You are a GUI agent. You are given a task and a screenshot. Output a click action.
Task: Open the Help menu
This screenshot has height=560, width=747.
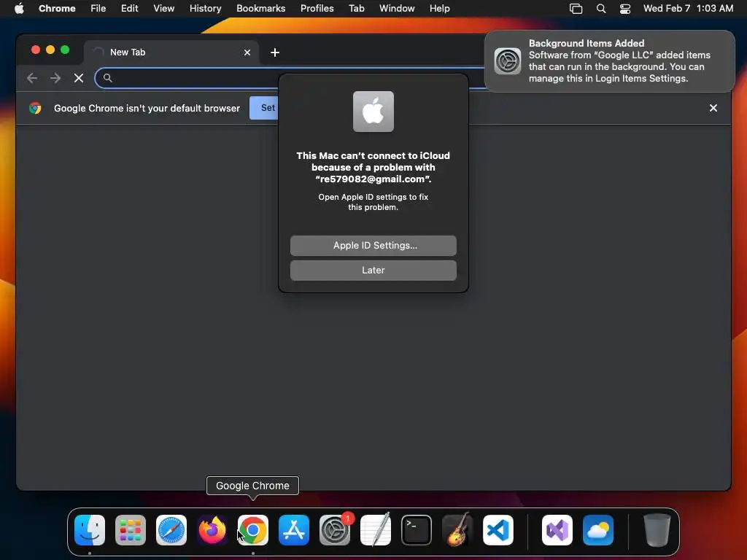pos(439,9)
